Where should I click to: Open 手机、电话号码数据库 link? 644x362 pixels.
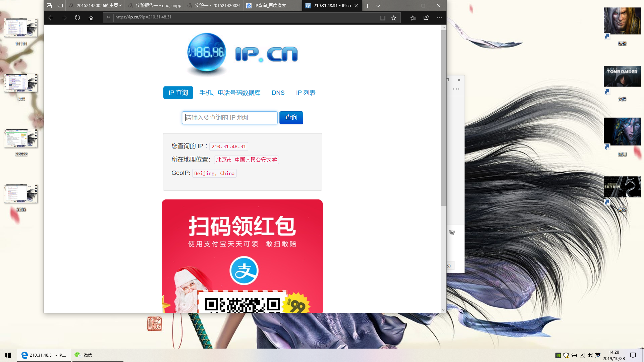[230, 93]
